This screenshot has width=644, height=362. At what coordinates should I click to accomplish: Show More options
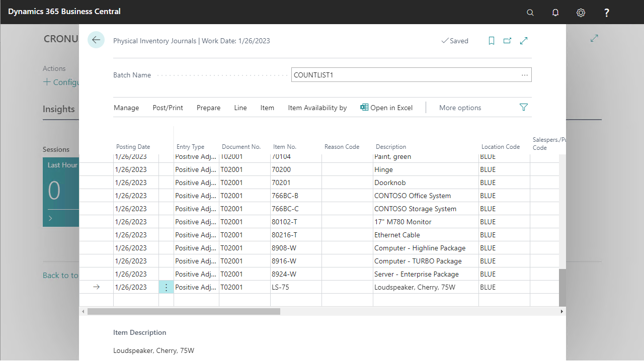[460, 108]
